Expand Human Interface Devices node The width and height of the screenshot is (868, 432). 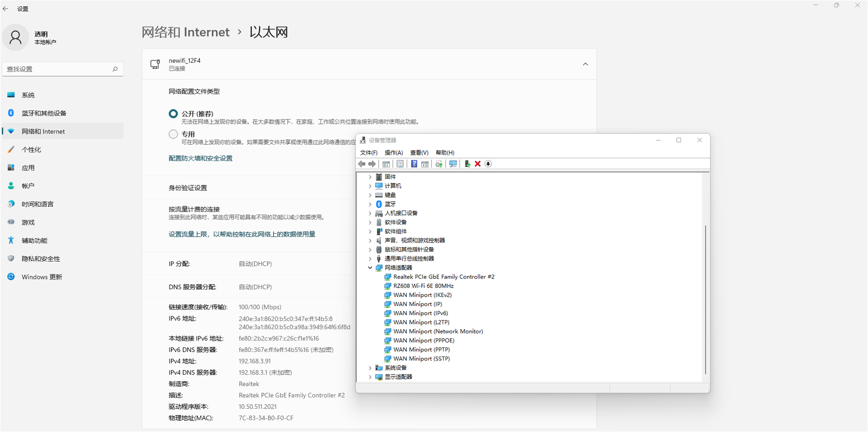point(370,213)
